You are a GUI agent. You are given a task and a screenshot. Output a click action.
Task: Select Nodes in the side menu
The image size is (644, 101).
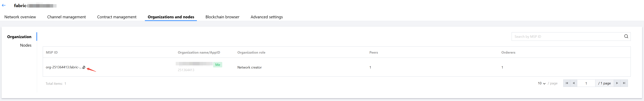coord(26,45)
